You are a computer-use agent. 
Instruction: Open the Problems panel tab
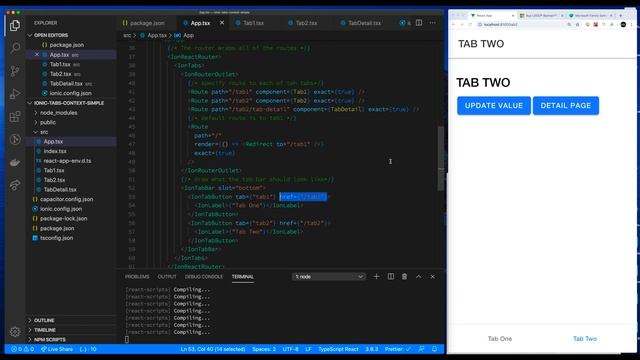[x=137, y=276]
